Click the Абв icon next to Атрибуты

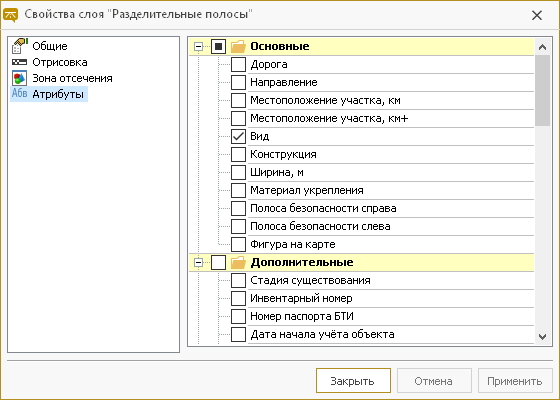(x=19, y=94)
